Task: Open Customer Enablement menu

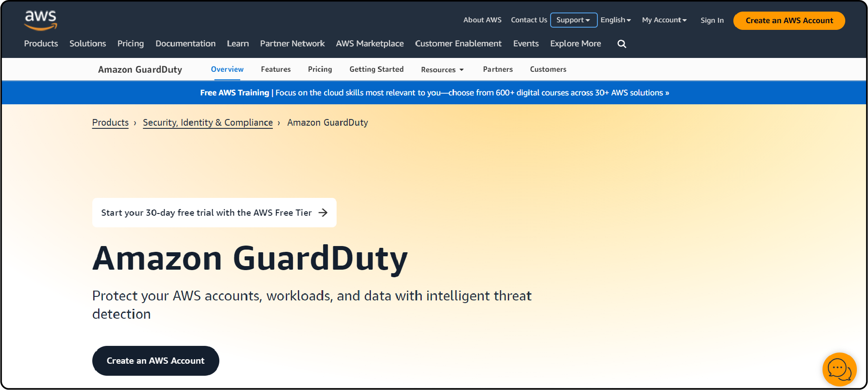Action: tap(458, 44)
